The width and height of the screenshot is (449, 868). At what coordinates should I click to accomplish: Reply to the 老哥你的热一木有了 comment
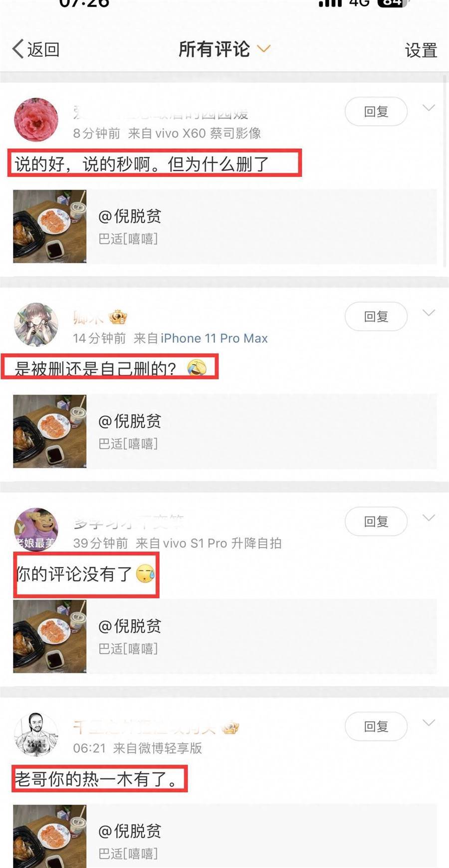tap(376, 727)
